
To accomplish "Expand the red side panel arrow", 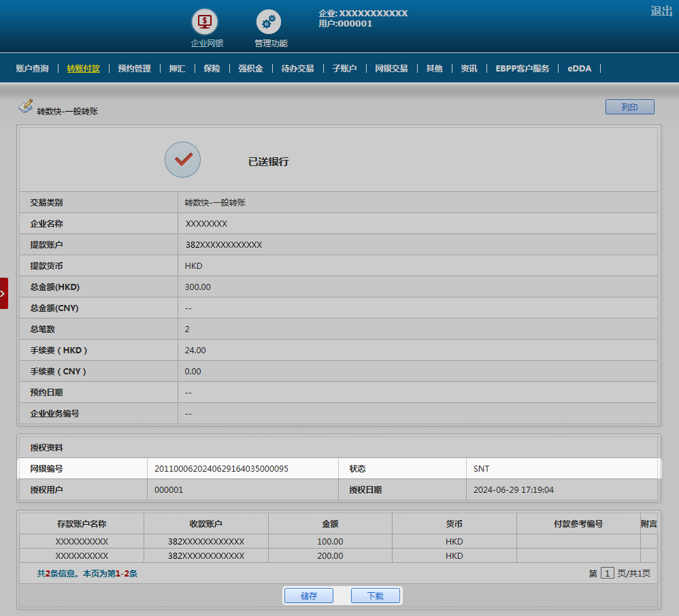I will (4, 293).
